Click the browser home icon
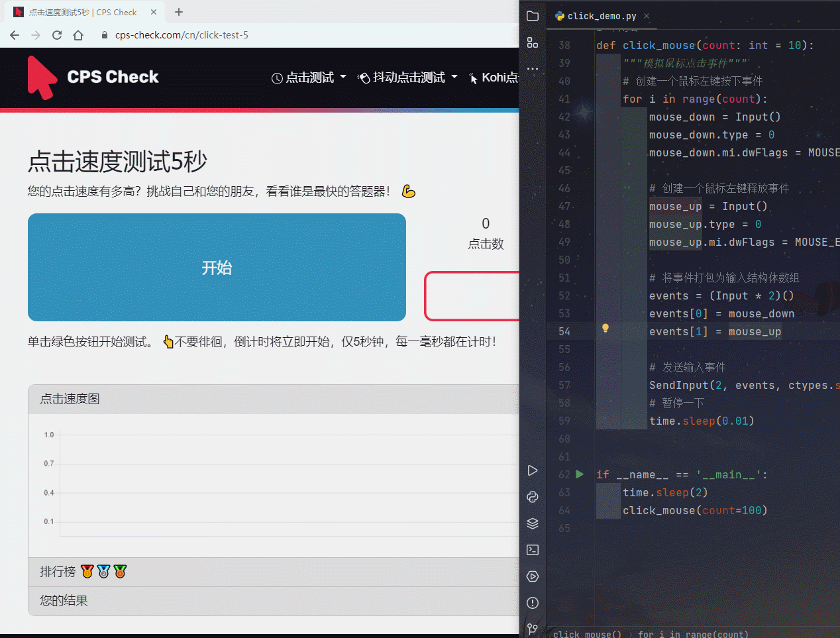Image resolution: width=840 pixels, height=638 pixels. pyautogui.click(x=78, y=35)
